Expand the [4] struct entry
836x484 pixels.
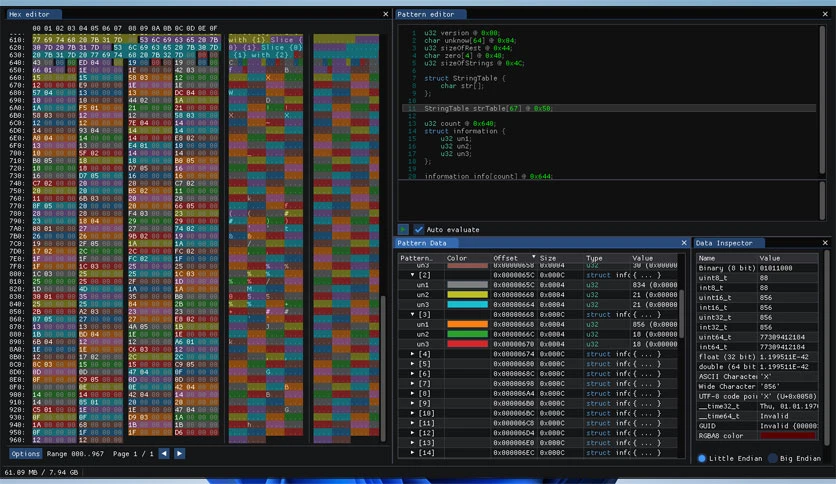point(412,354)
